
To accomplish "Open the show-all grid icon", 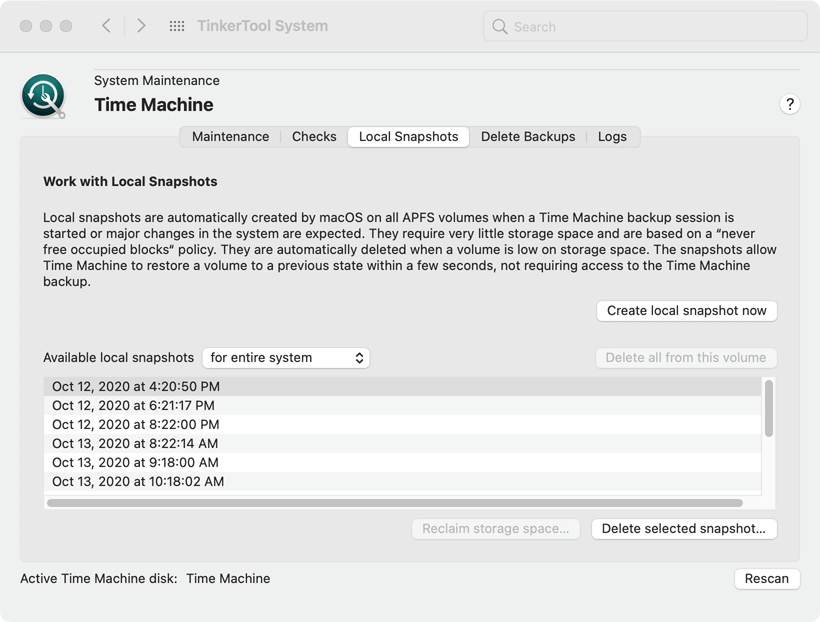I will point(177,26).
